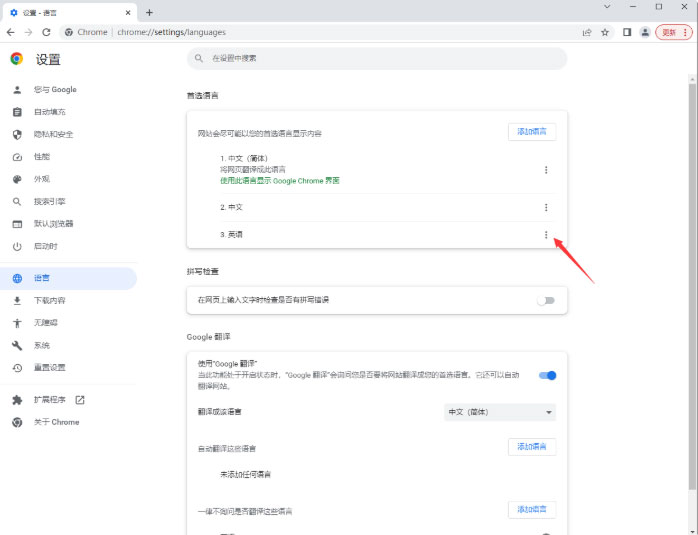Open more options for 3. 英语

click(546, 235)
